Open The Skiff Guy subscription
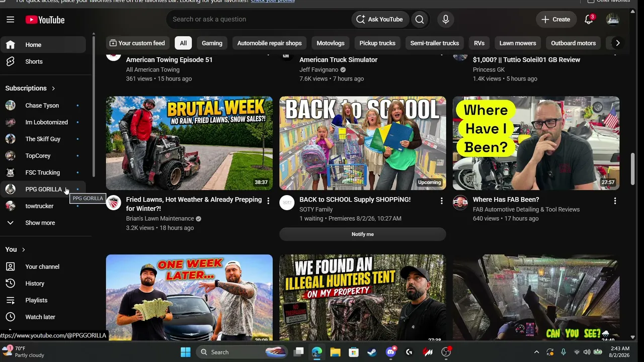 click(x=43, y=139)
